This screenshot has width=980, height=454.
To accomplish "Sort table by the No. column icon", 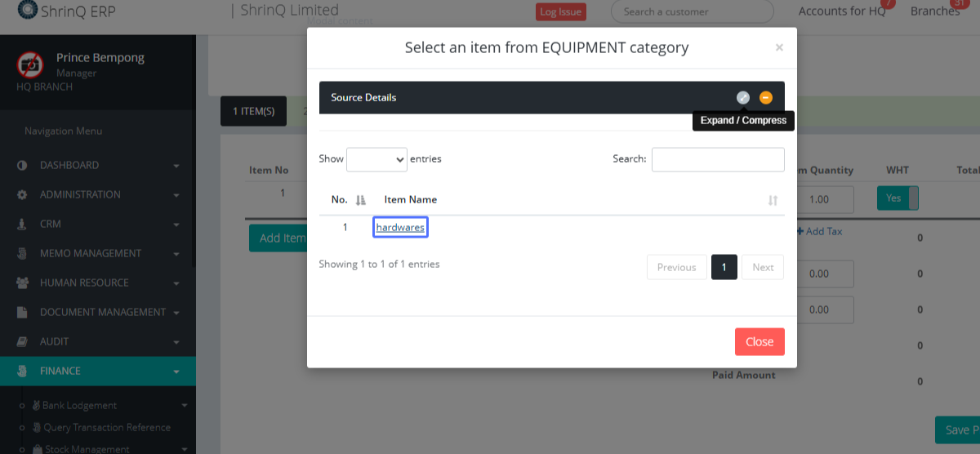I will tap(361, 200).
